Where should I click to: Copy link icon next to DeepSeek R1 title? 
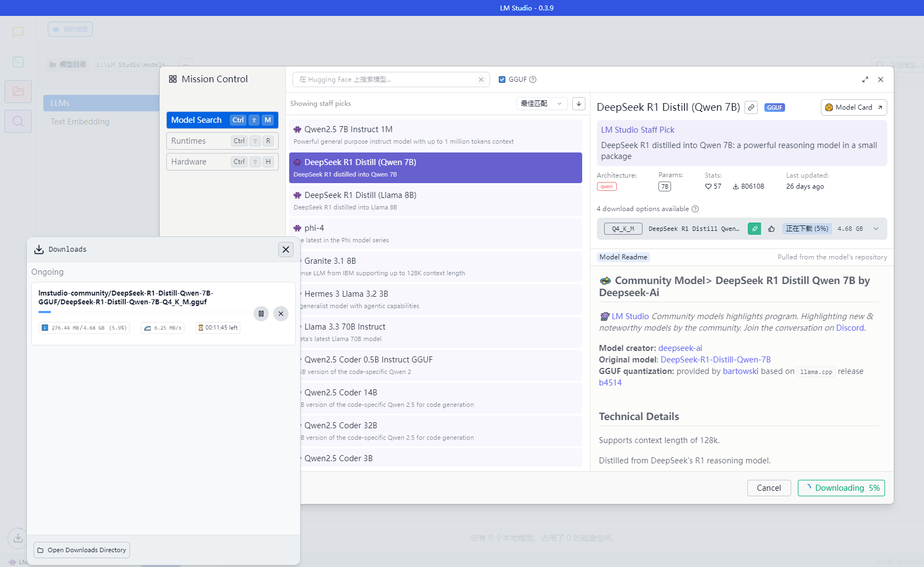coord(751,107)
